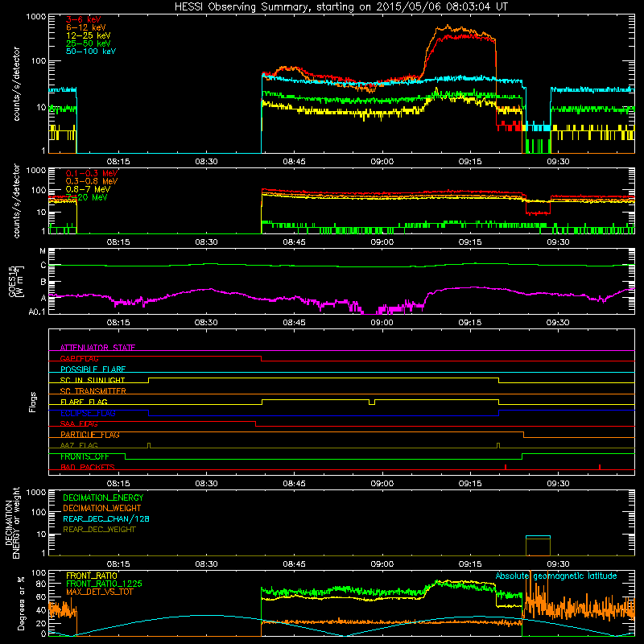Select the PARTICLE_FLAG label
This screenshot has width=644, height=644.
point(90,435)
